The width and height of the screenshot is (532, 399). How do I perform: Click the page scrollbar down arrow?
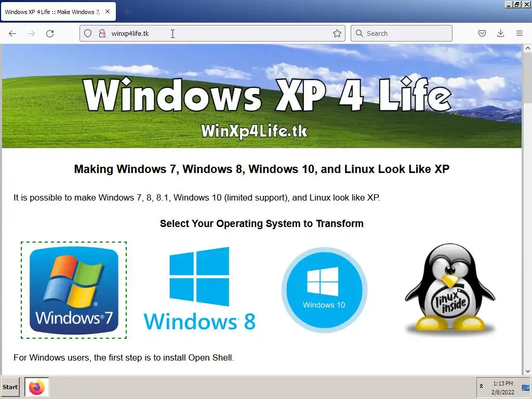coord(528,371)
